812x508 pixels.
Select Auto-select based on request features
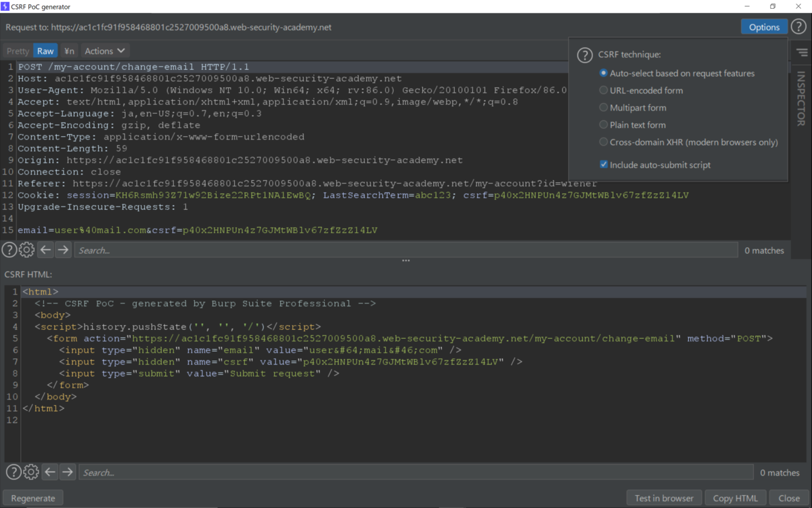677,73
